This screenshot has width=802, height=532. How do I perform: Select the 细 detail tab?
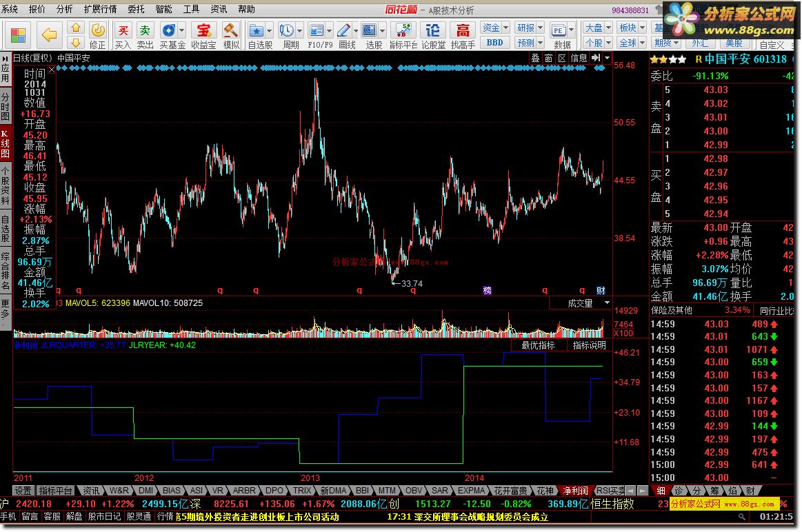661,491
